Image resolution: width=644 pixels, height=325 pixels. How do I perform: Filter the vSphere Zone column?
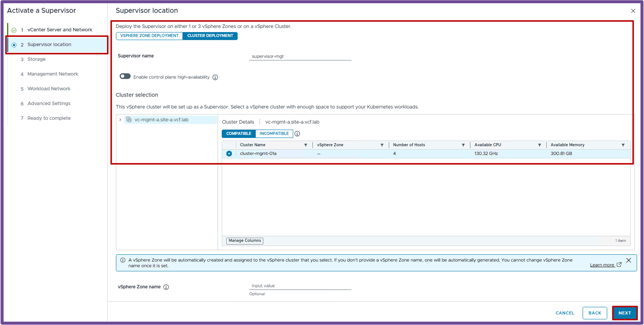(382, 145)
